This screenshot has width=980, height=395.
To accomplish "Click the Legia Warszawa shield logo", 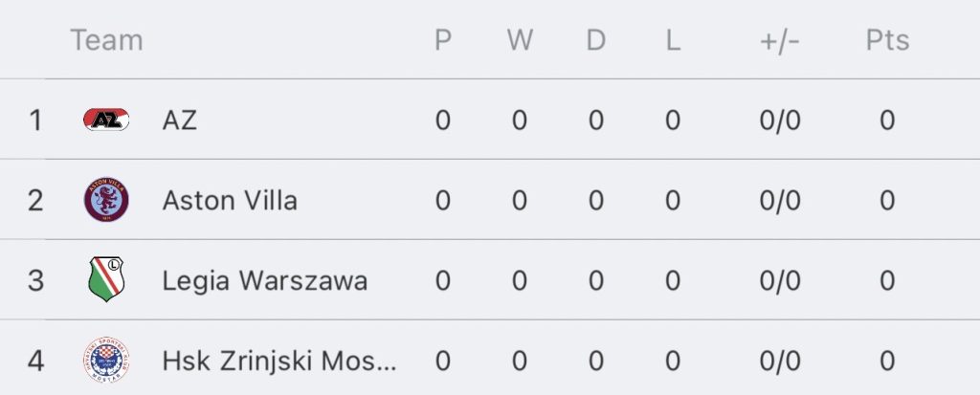I will pos(106,280).
